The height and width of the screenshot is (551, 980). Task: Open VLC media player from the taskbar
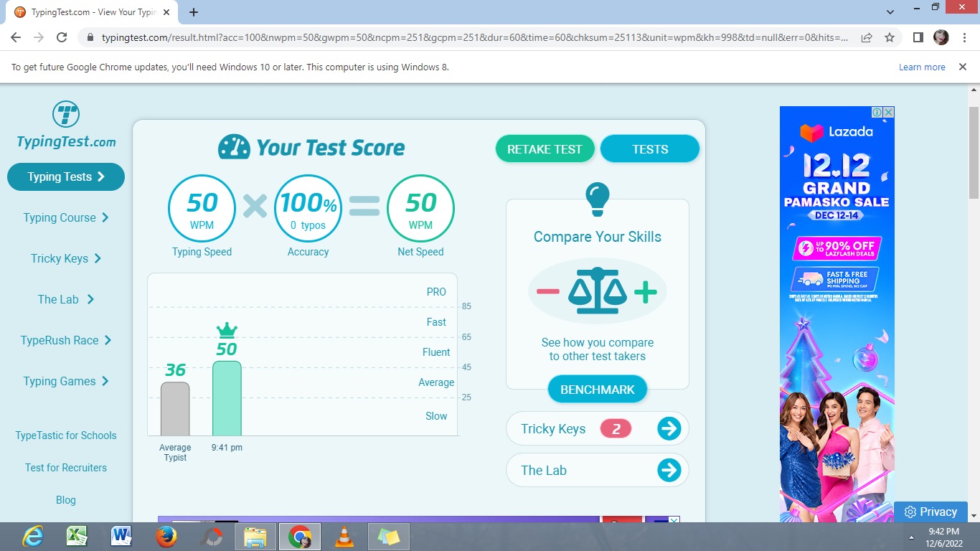[x=344, y=536]
